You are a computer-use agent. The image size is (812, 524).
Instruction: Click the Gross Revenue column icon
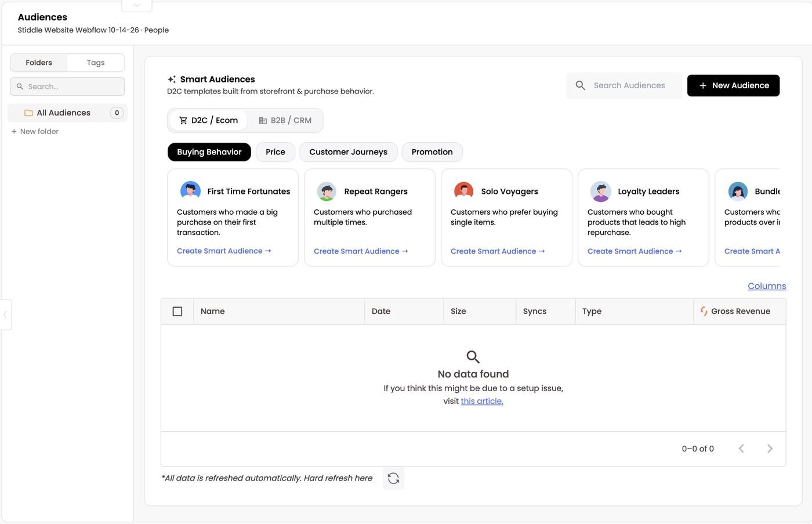pos(704,311)
